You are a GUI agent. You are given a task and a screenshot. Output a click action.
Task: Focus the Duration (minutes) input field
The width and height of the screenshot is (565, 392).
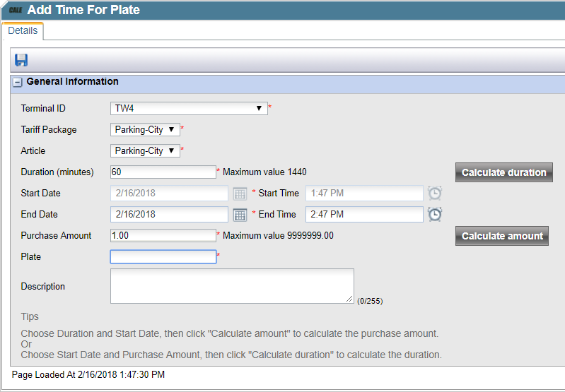click(163, 172)
